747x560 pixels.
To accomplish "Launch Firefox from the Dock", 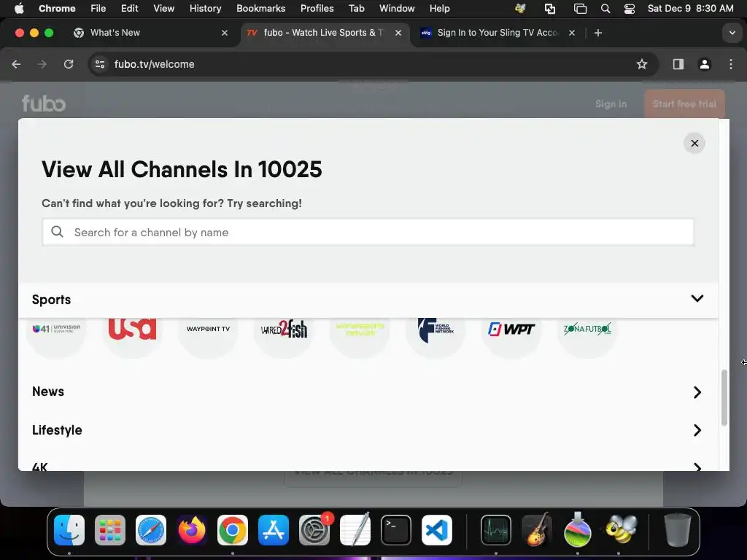I will 192,530.
